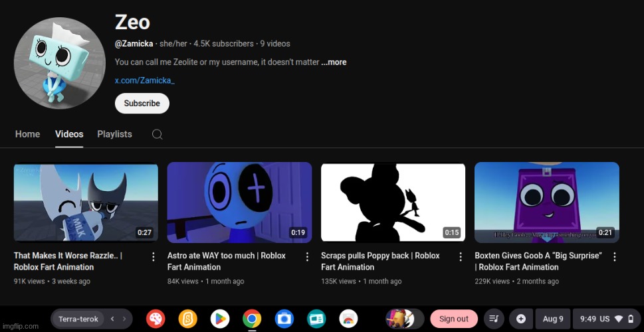This screenshot has height=332, width=644.
Task: Play the purple Boxten thumbnail video 0:21
Action: tap(547, 203)
